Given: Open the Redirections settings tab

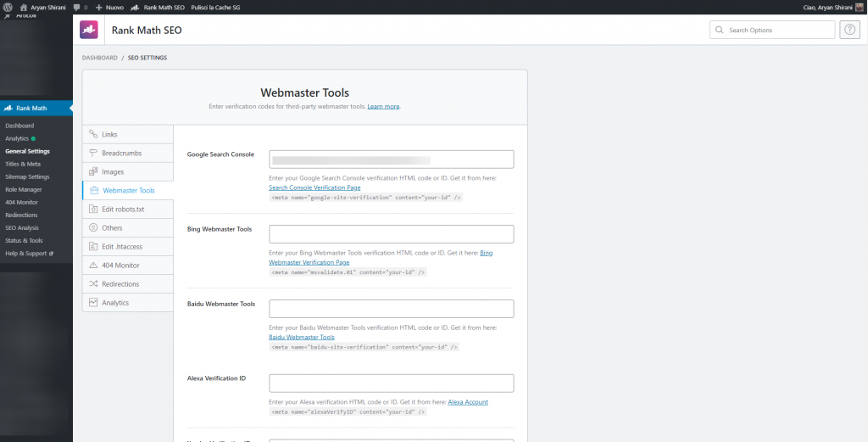Looking at the screenshot, I should [120, 283].
